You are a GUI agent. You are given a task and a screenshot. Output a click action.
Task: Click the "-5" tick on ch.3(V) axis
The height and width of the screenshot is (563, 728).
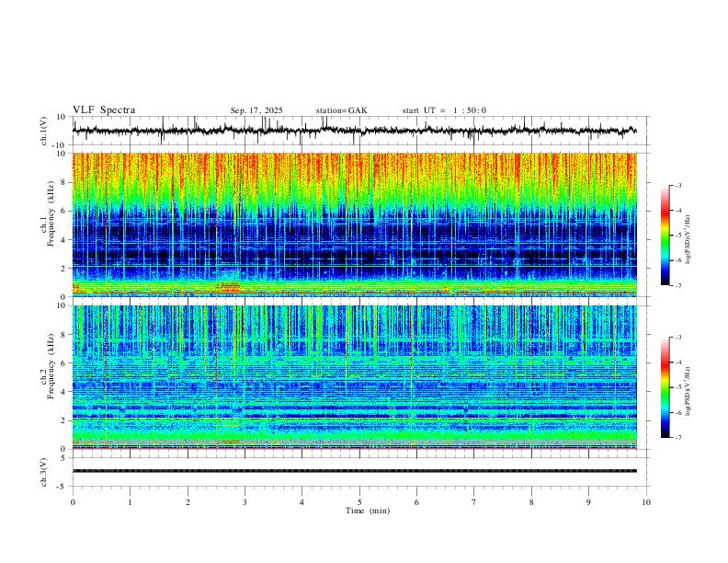point(62,487)
